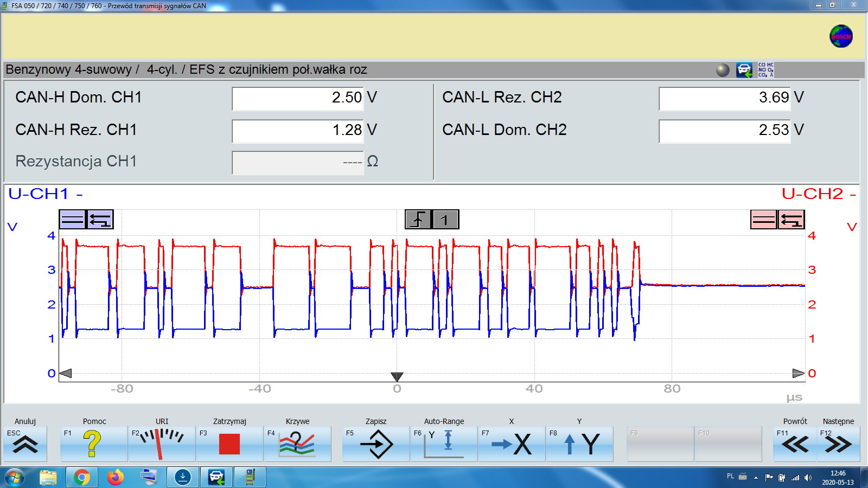This screenshot has height=488, width=868.
Task: Click the CAN-L Dom. CH2 value 2.53
Action: (x=725, y=131)
